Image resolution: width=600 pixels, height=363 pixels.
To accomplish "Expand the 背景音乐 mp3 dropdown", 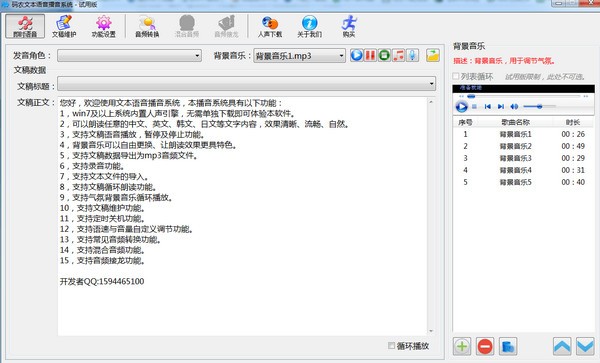I will click(341, 56).
